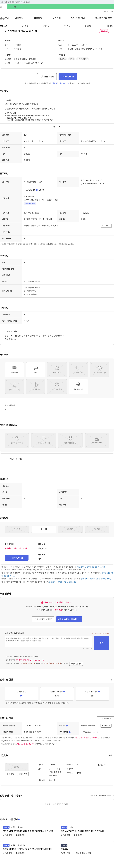Open the 채용정보 menu

pos(19,18)
